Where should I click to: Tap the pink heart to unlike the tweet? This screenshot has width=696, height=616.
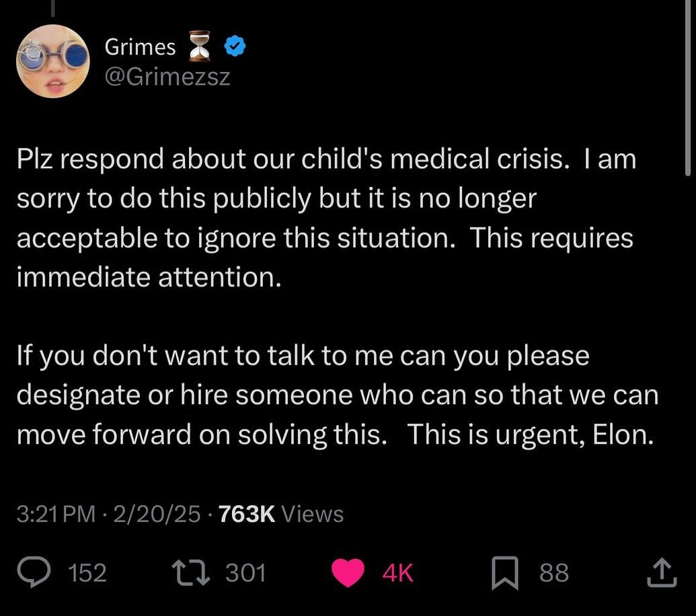coord(348,572)
